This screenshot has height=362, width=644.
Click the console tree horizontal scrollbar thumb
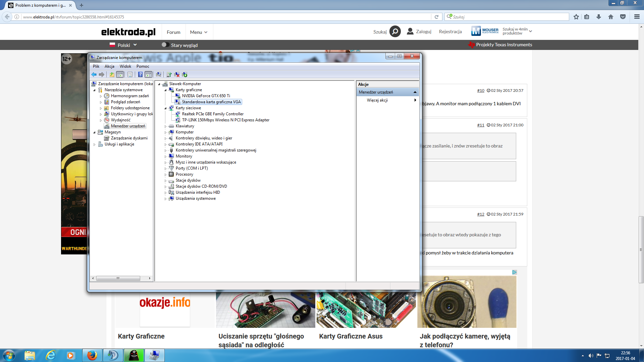(118, 278)
